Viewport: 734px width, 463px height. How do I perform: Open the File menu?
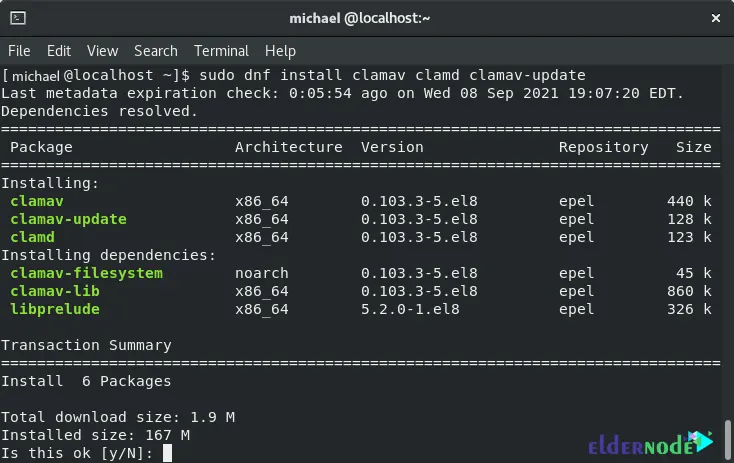pyautogui.click(x=19, y=51)
